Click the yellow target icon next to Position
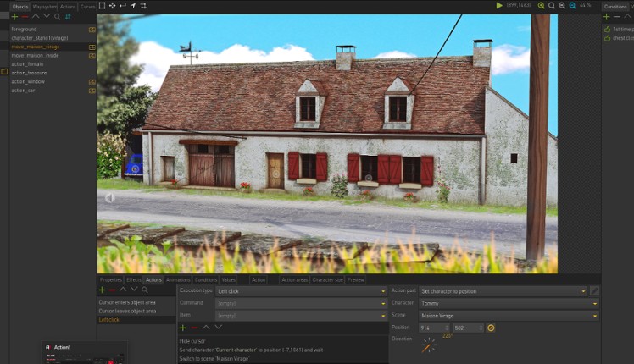This screenshot has height=364, width=634. (x=491, y=328)
